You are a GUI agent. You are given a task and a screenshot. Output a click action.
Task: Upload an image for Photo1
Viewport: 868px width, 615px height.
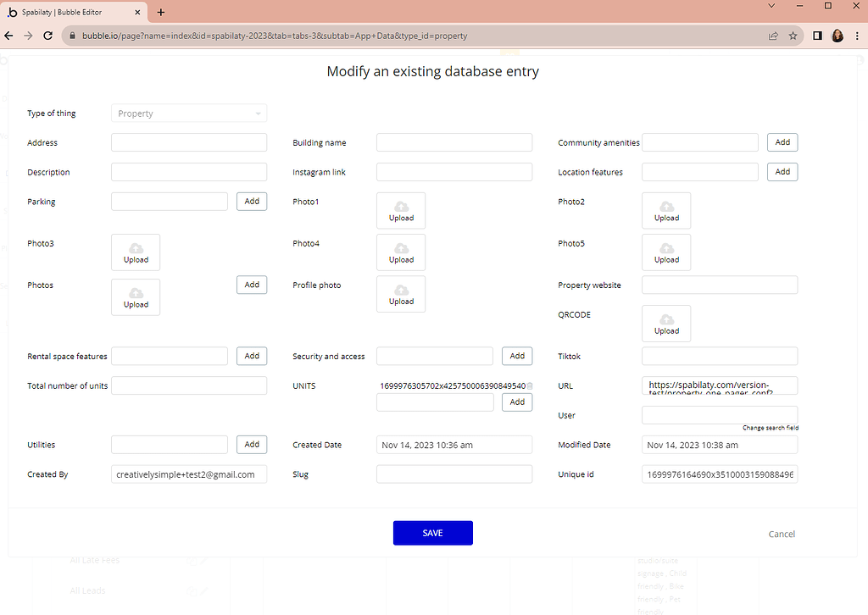click(x=400, y=210)
